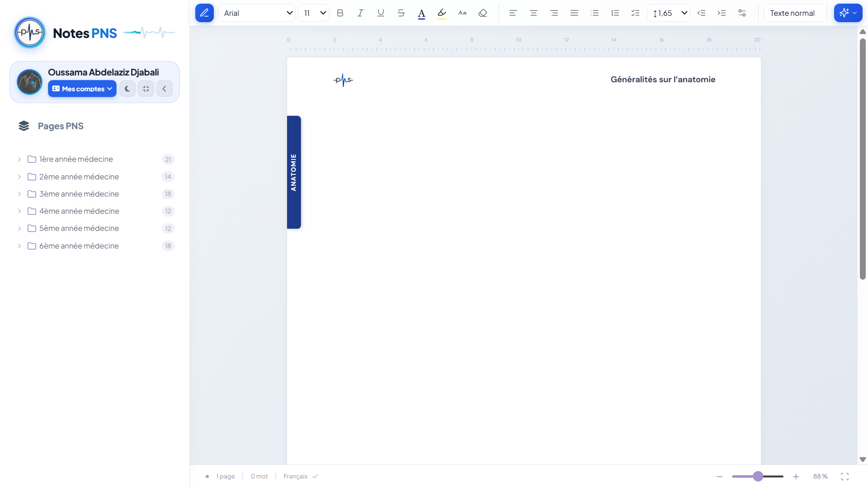Click the blue pen edit mode button
Image resolution: width=868 pixels, height=488 pixels.
point(204,13)
